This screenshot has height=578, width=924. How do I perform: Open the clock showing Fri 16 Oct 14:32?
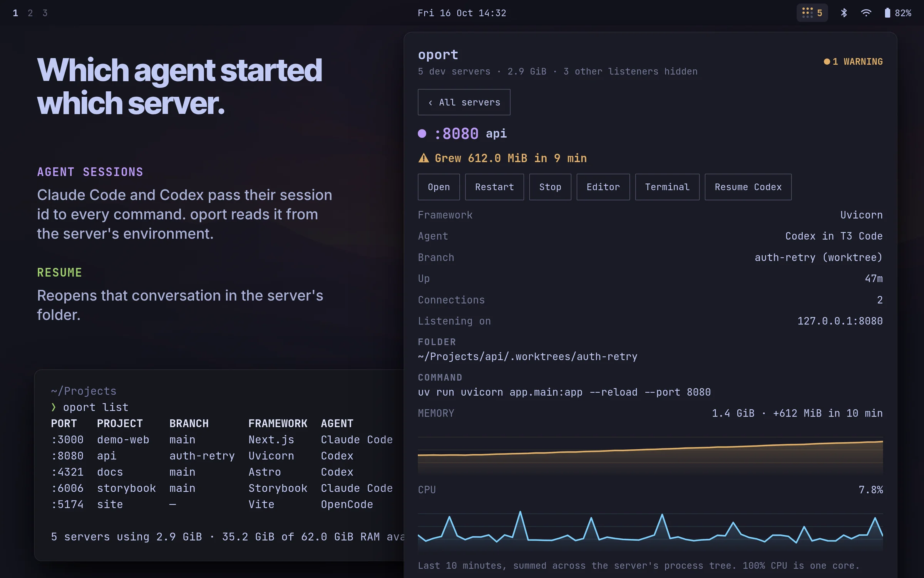coord(462,13)
